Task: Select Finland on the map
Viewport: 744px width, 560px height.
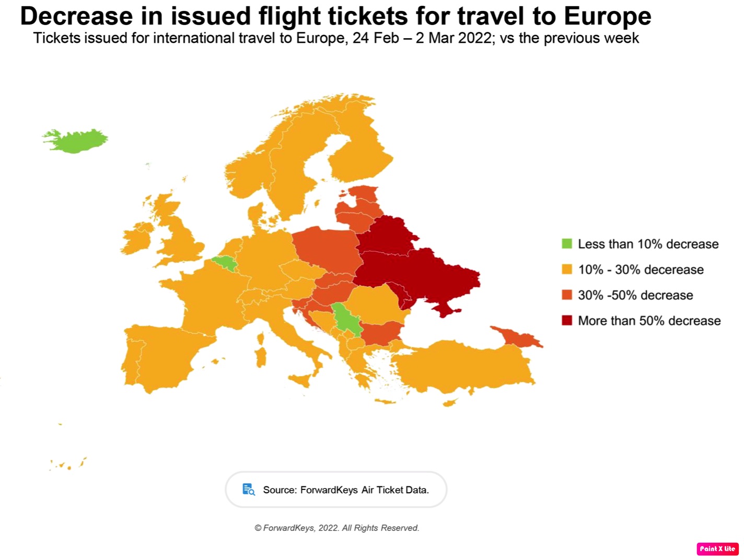Action: point(361,151)
